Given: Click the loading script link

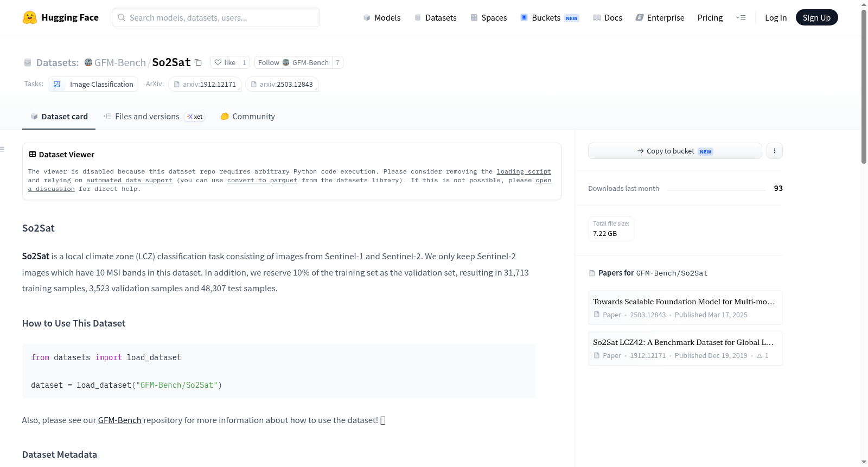Looking at the screenshot, I should [524, 171].
